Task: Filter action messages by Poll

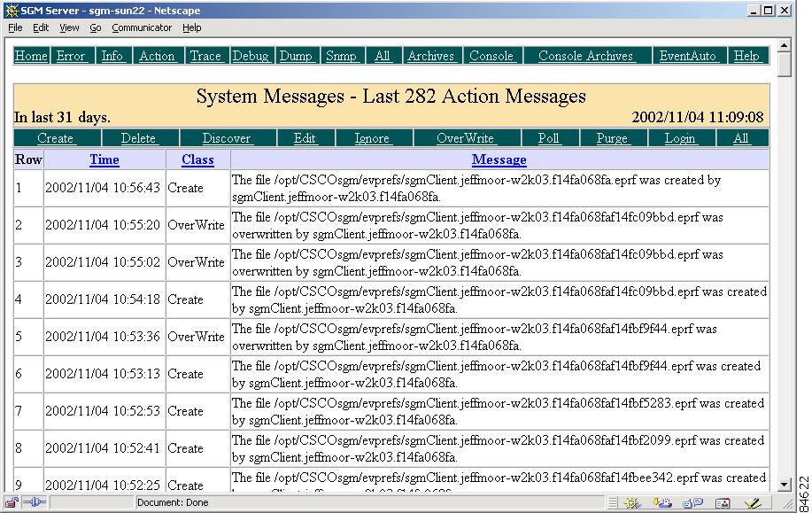Action: (549, 138)
